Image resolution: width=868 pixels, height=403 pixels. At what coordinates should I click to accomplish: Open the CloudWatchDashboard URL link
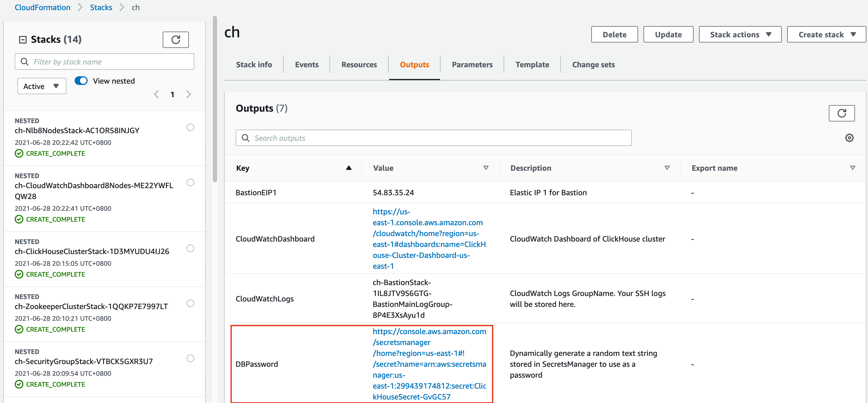click(x=429, y=239)
